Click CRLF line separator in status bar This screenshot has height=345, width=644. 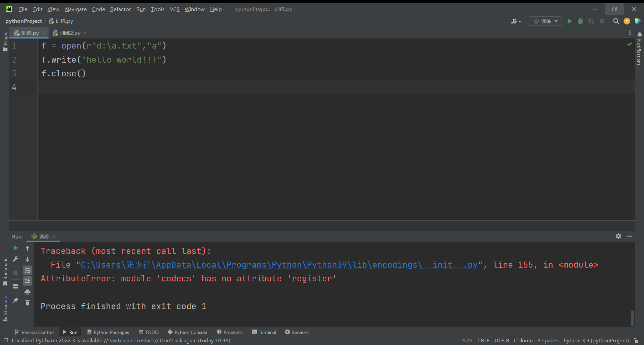pyautogui.click(x=483, y=340)
